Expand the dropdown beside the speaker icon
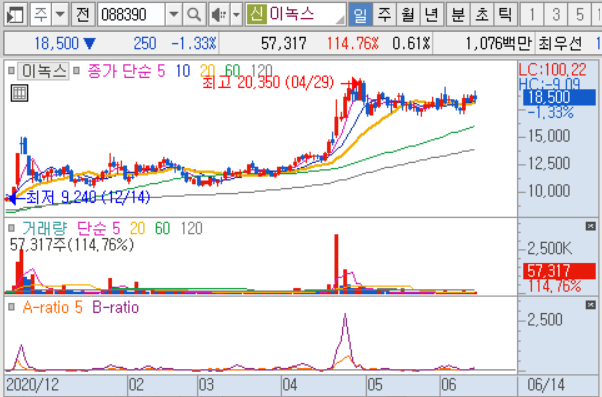602x397 pixels. point(236,15)
